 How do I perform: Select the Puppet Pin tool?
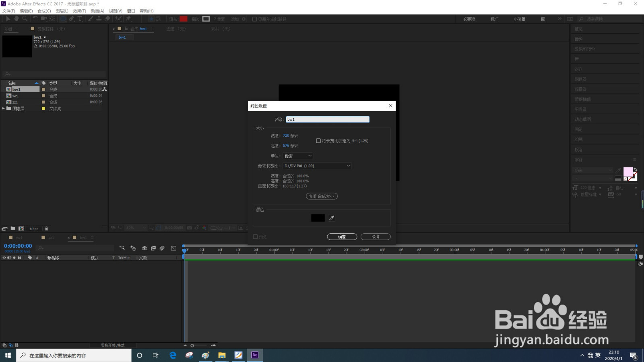point(129,19)
